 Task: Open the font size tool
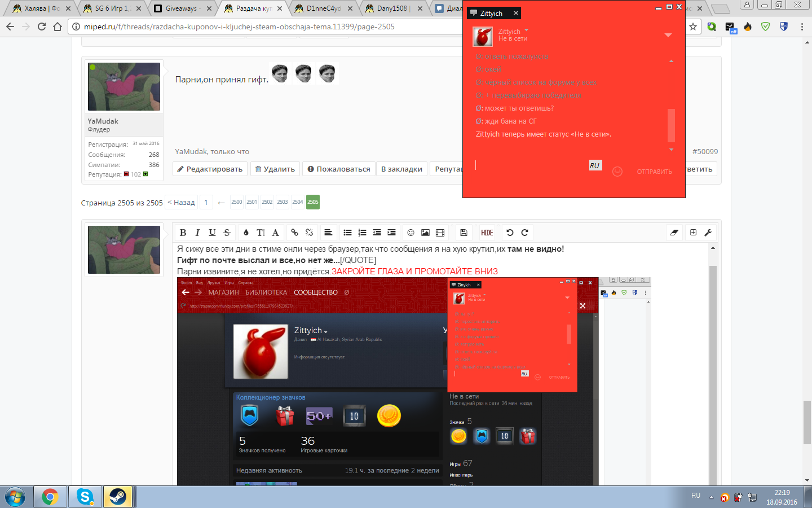(x=261, y=233)
